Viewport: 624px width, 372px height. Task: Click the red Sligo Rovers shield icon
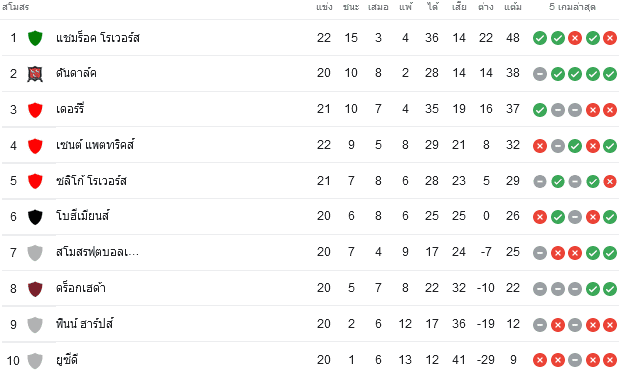point(35,181)
